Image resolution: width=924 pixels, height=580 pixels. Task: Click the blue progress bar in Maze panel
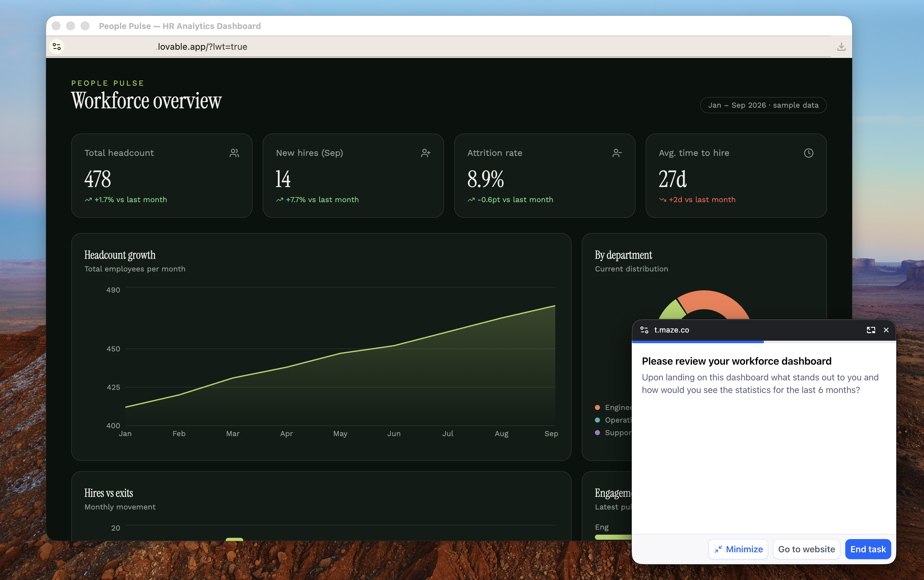[x=698, y=341]
